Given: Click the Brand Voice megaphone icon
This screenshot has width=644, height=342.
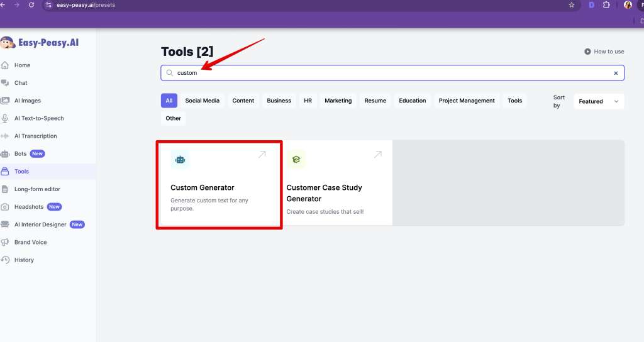Looking at the screenshot, I should 5,242.
